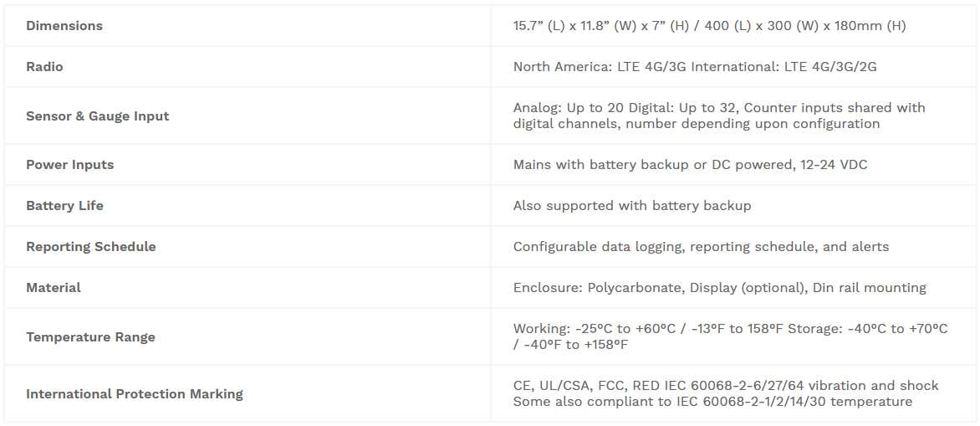Viewport: 980px width, 426px height.
Task: Click the Temperature Range label
Action: click(90, 337)
